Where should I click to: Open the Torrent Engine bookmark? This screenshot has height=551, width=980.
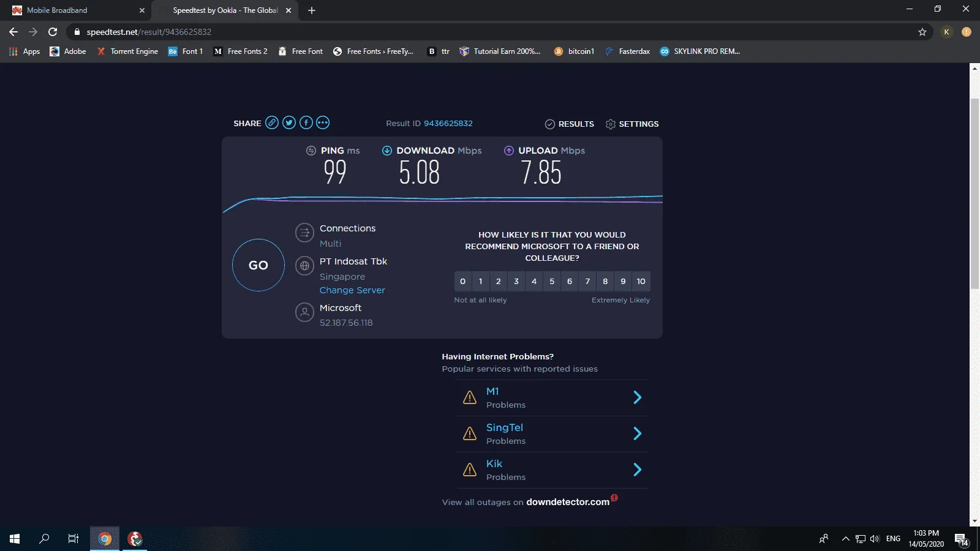coord(127,51)
